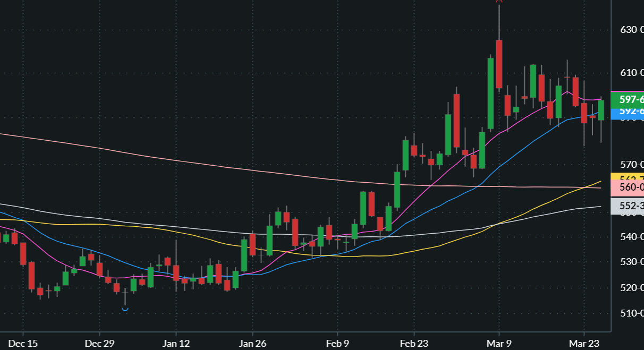The height and width of the screenshot is (350, 644).
Task: Click the Mar 23 date label
Action: point(584,343)
